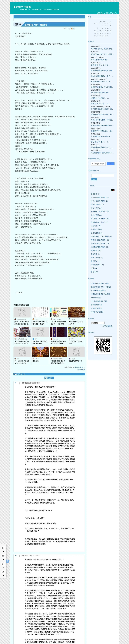
Task: Open category 信仰告白 (1)
Action: [95, 194]
